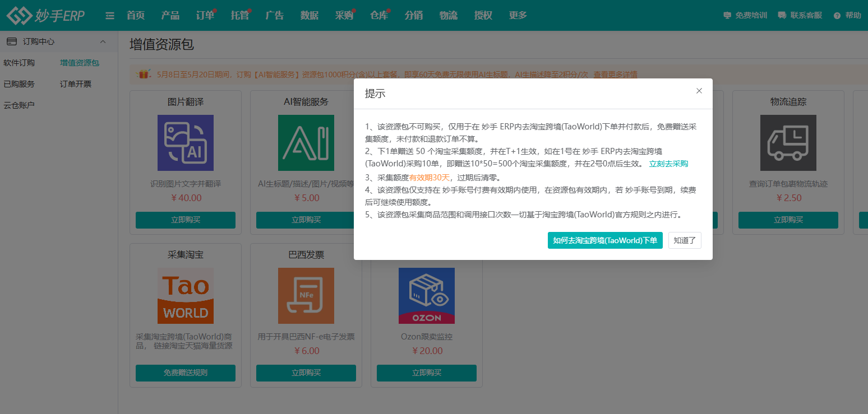Viewport: 868px width, 414px height.
Task: Buy 巴西发票 with 立即购买
Action: [306, 373]
